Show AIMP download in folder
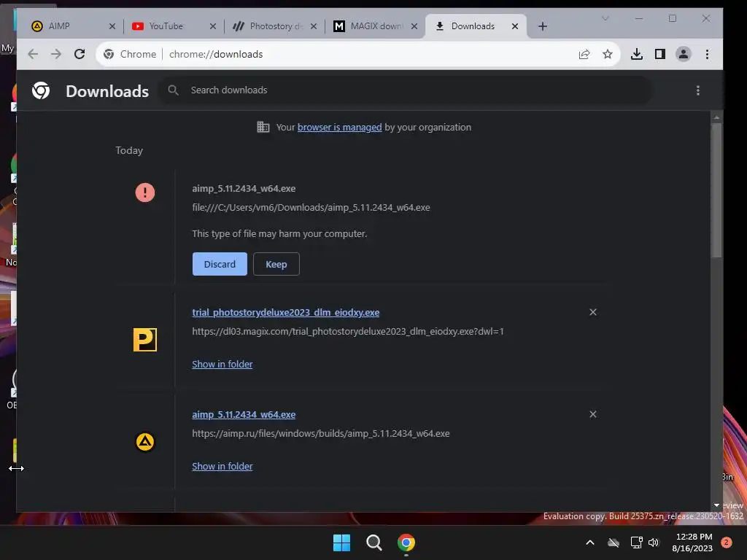Screen dimensions: 747x560 point(222,467)
